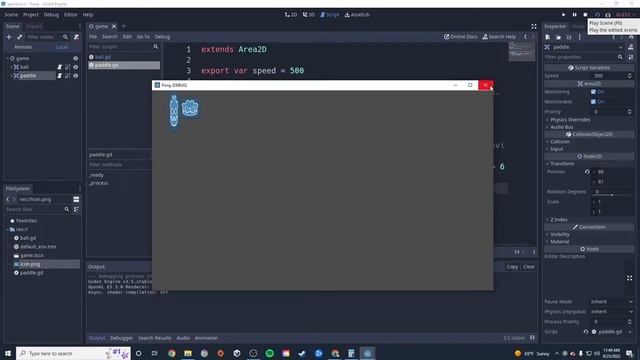
Task: Click the save resource icon in Inspector
Action: [569, 37]
